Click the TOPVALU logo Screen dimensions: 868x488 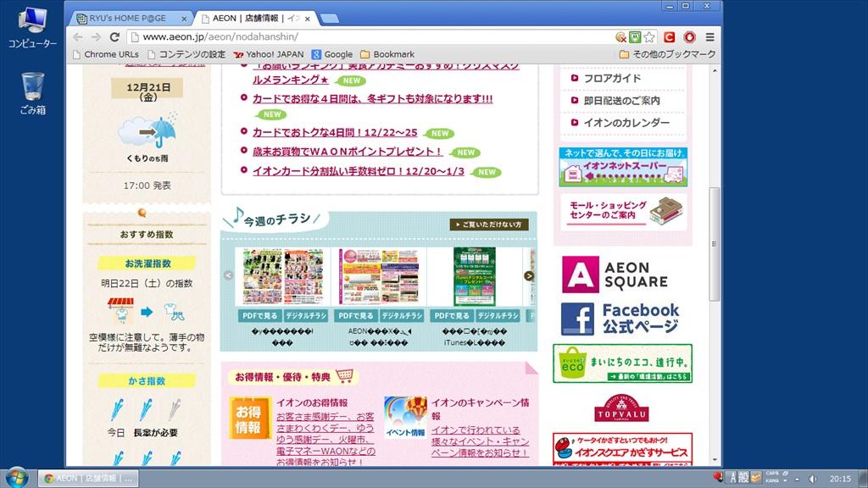[621, 409]
